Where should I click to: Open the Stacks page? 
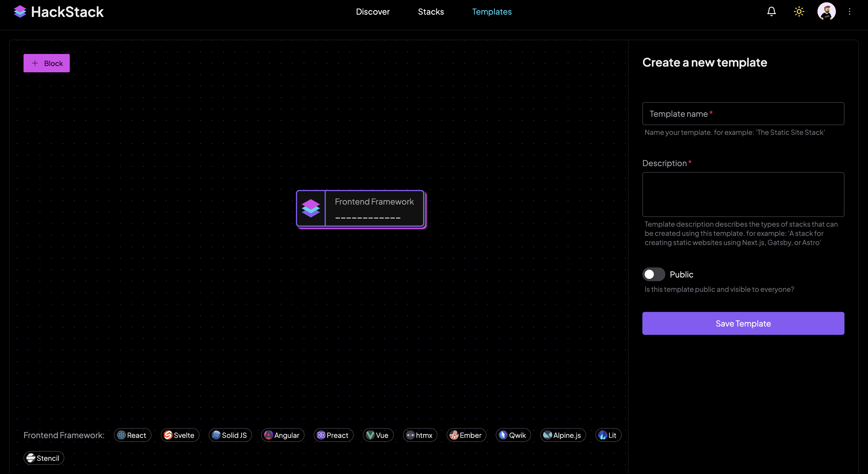[x=431, y=11]
